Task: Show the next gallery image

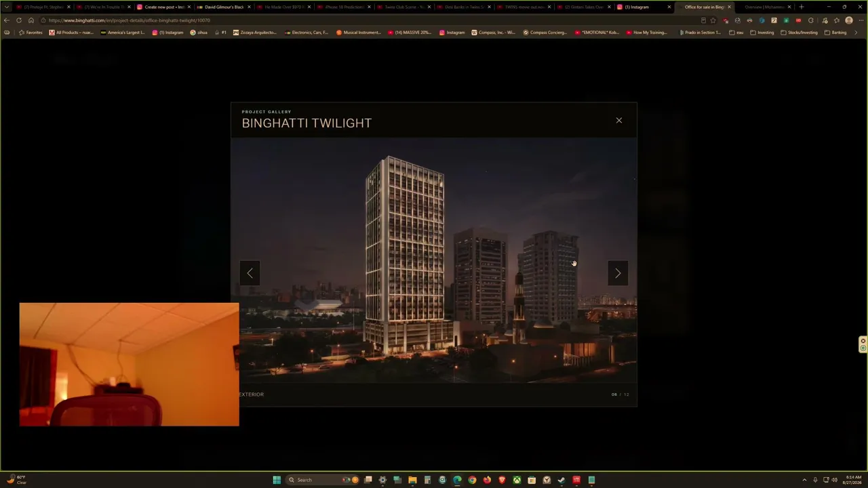Action: tap(618, 273)
